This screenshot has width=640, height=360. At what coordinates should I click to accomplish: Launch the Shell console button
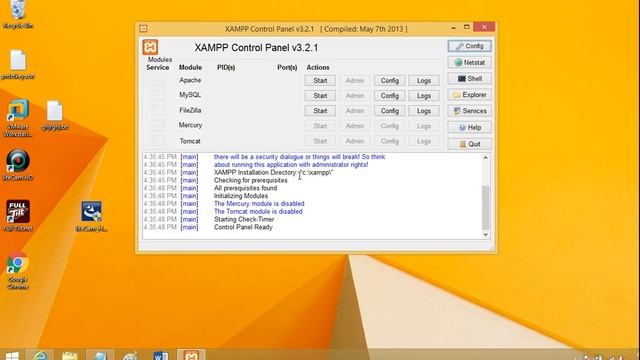pyautogui.click(x=469, y=78)
